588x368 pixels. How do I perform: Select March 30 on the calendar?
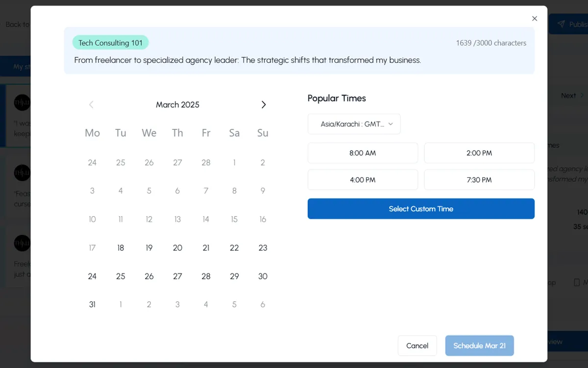263,276
